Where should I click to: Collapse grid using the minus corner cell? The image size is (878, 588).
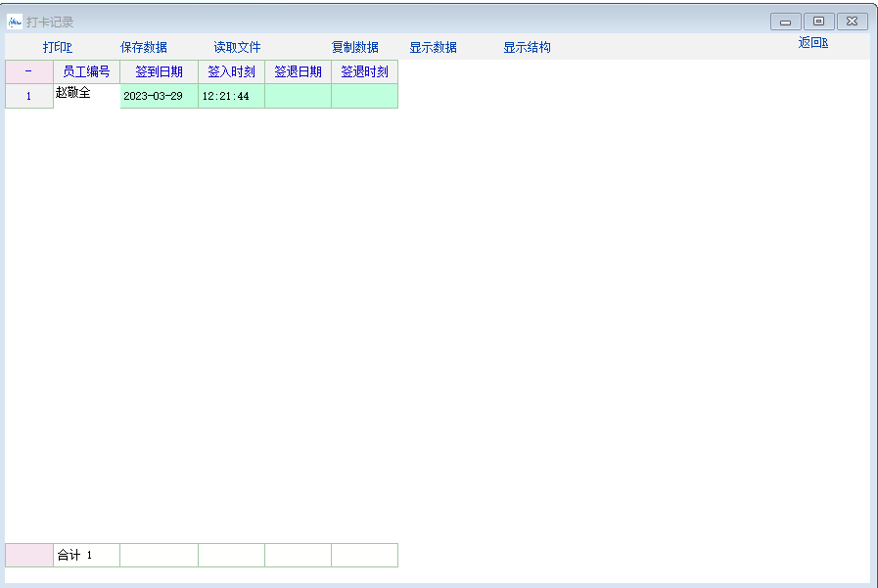tap(28, 71)
